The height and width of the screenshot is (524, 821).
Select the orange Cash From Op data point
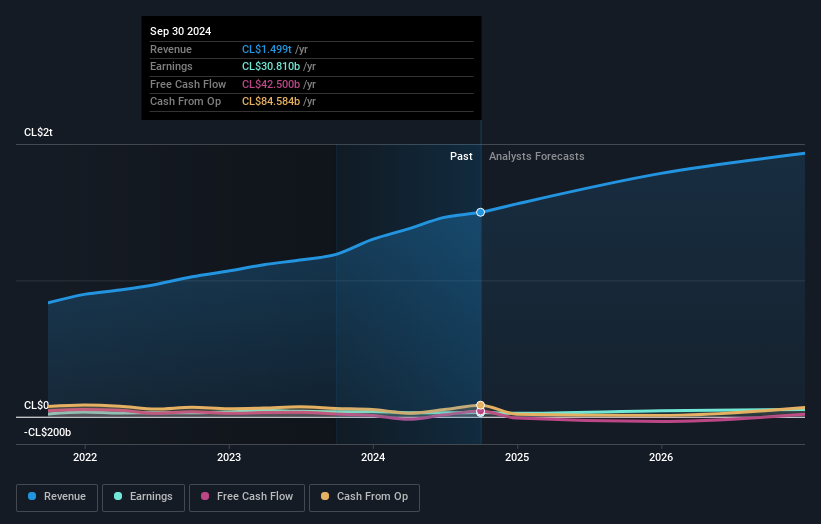coord(481,405)
